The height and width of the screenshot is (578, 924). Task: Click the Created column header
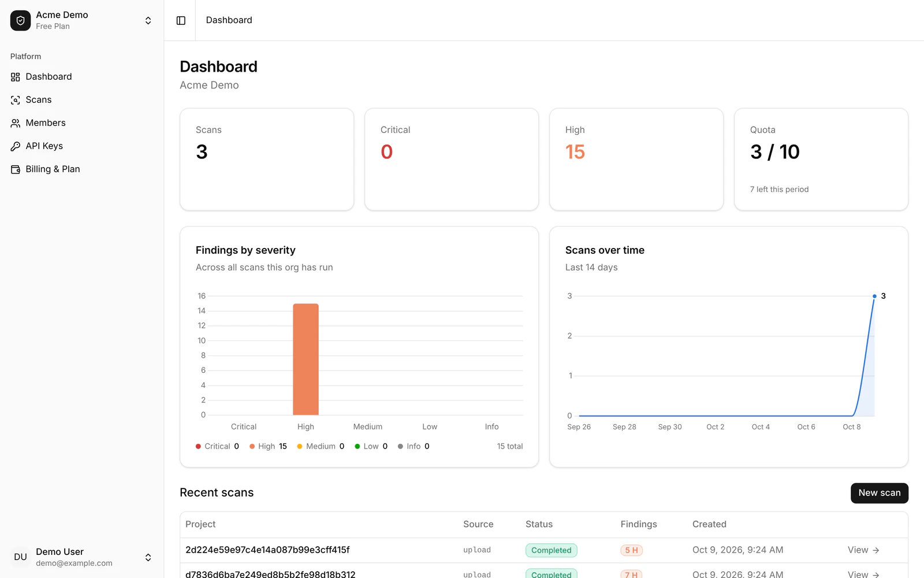709,524
